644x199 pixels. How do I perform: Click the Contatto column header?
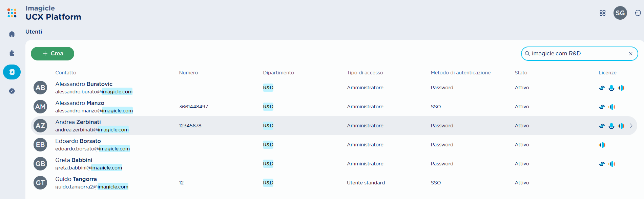tap(66, 73)
